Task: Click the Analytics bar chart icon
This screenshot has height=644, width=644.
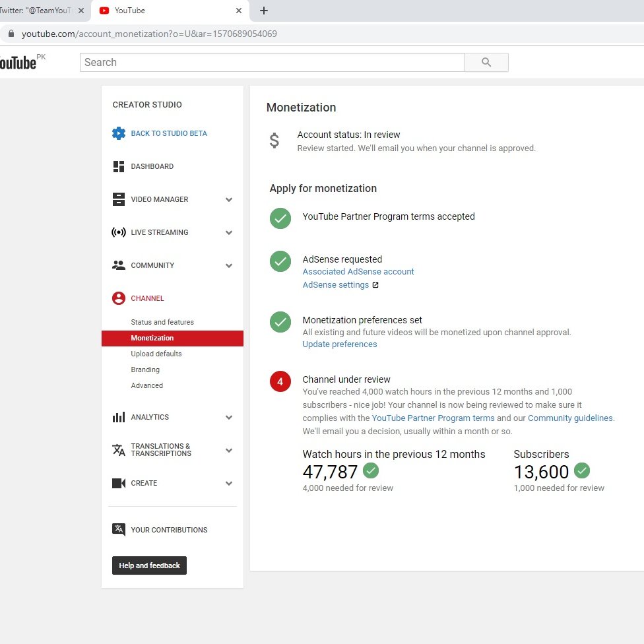Action: 119,417
